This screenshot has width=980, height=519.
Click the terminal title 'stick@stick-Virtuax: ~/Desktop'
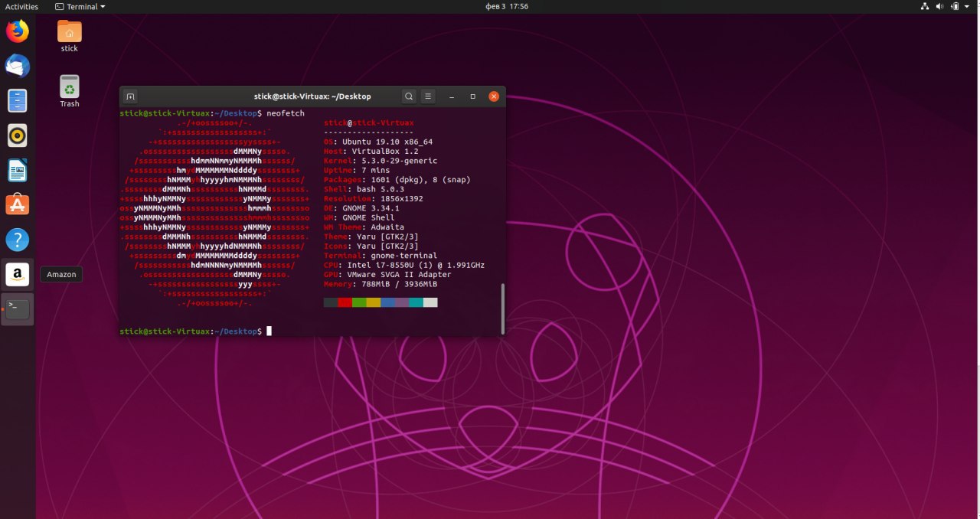coord(312,96)
